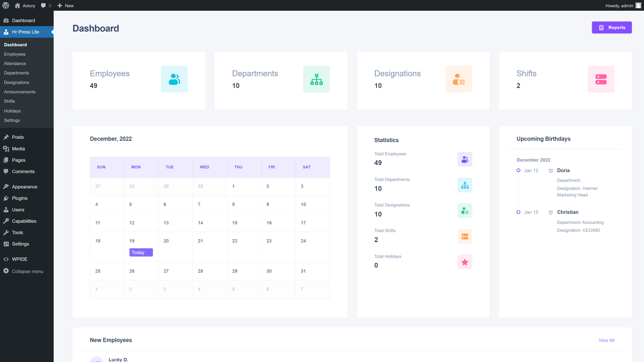The image size is (644, 362).
Task: Click the Jan 12 timeline marker
Action: (x=518, y=170)
